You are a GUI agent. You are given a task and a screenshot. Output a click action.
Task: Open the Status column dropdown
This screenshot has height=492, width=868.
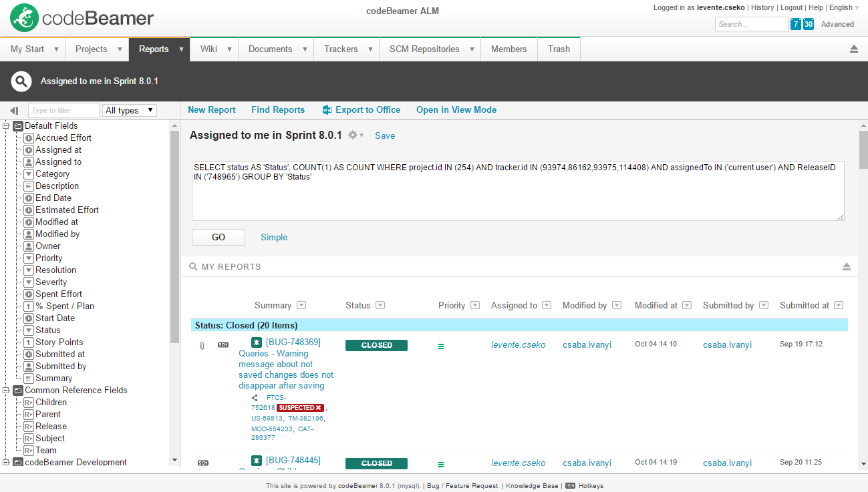[380, 306]
